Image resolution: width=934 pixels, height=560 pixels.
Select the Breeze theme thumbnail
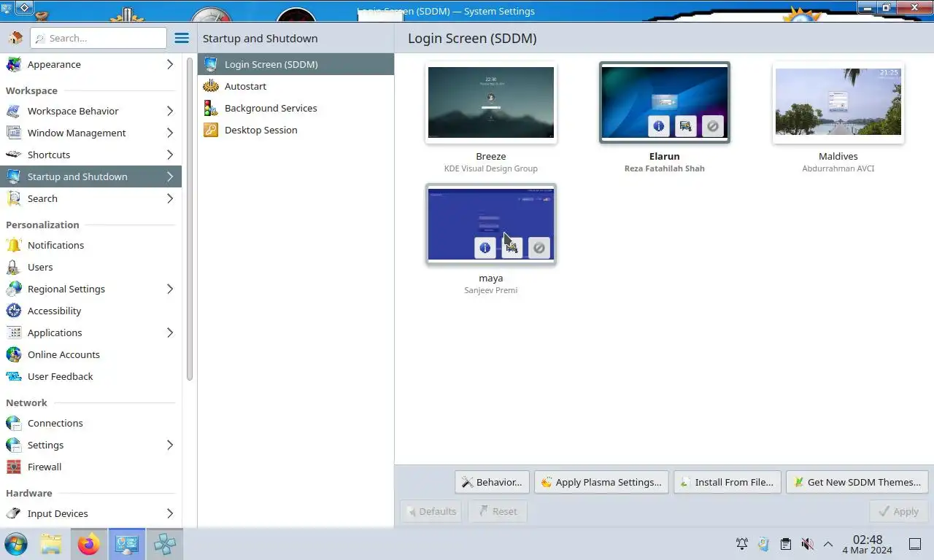tap(491, 102)
